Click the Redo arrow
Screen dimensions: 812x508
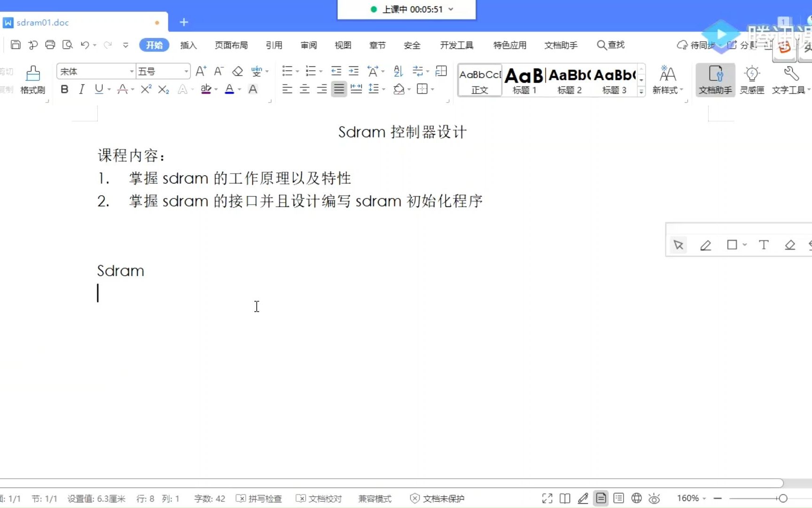click(x=108, y=45)
